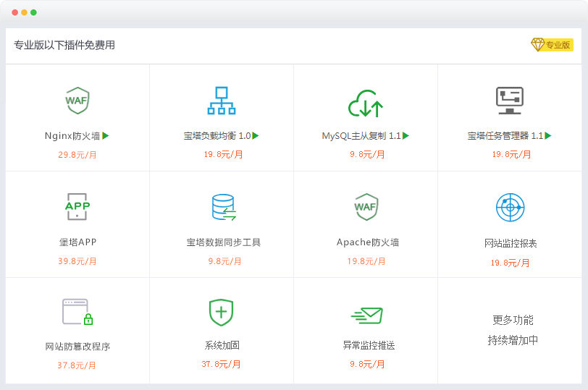Click the 专业版 badge text

[x=558, y=45]
